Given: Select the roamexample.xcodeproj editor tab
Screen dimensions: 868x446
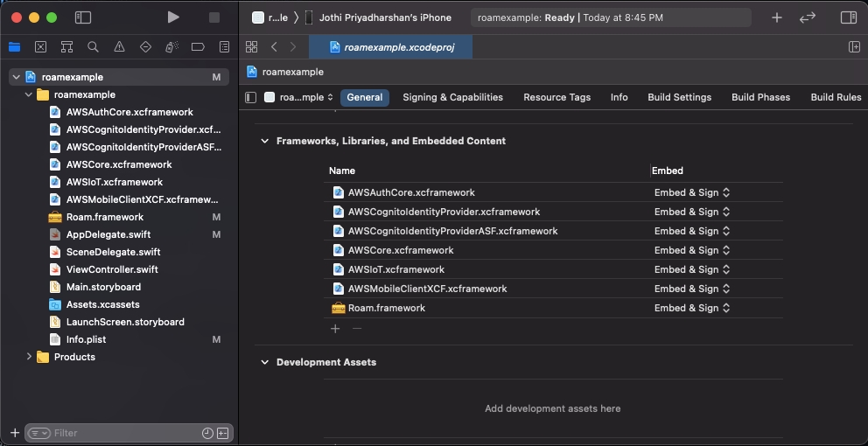Looking at the screenshot, I should coord(391,47).
